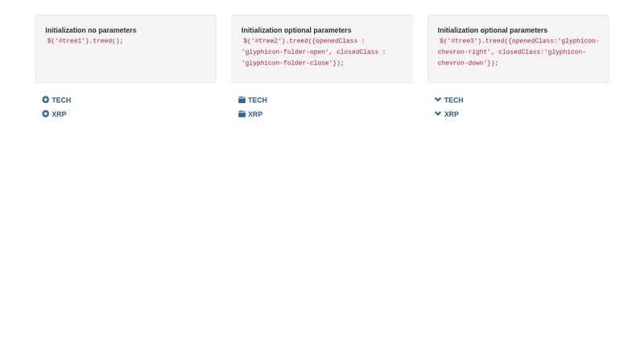Click the chevron-down'}); code line
644x362 pixels.
coord(468,63)
